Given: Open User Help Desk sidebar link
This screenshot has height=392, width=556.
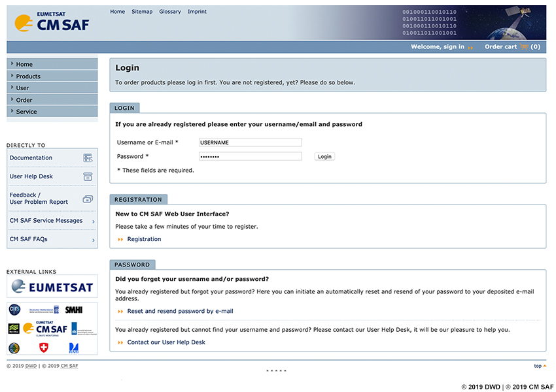Looking at the screenshot, I should coord(31,176).
